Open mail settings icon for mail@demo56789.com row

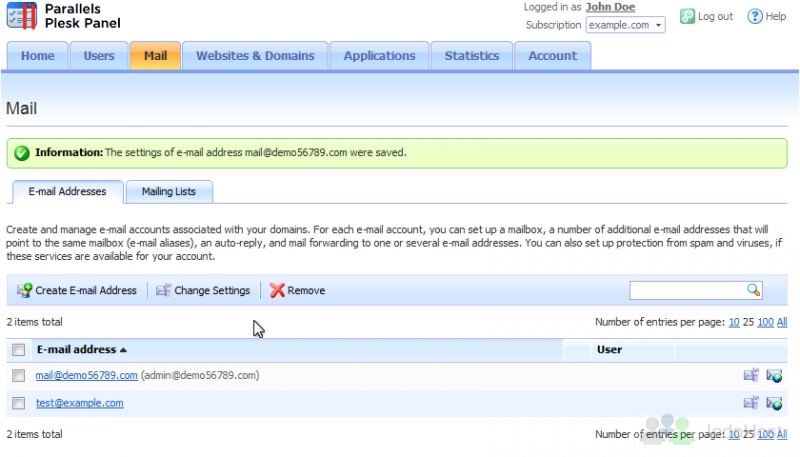(x=751, y=375)
